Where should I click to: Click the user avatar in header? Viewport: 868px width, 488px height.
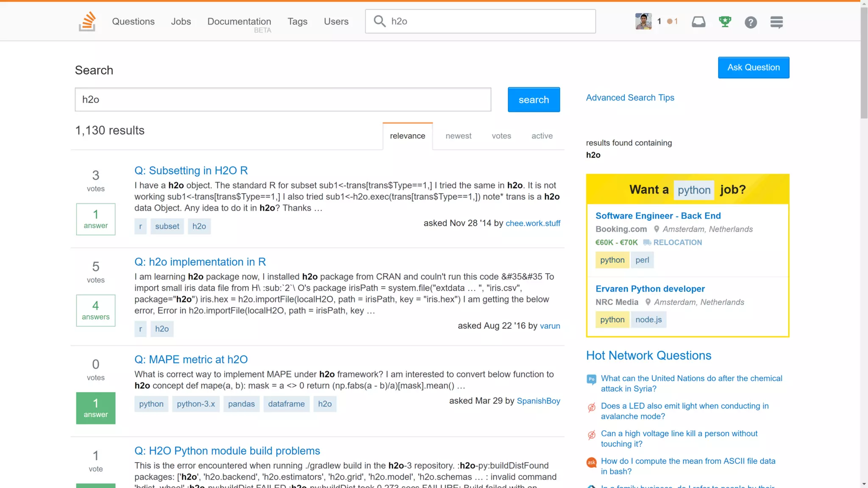(x=643, y=21)
